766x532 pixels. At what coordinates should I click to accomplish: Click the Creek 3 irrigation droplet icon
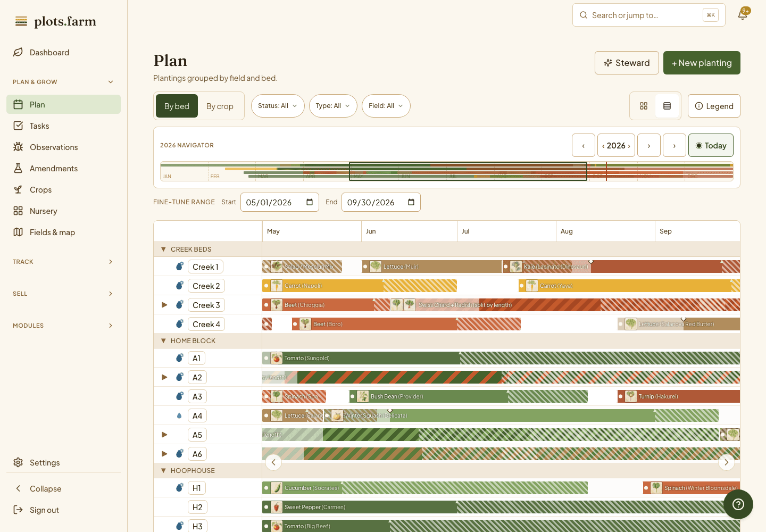point(180,304)
